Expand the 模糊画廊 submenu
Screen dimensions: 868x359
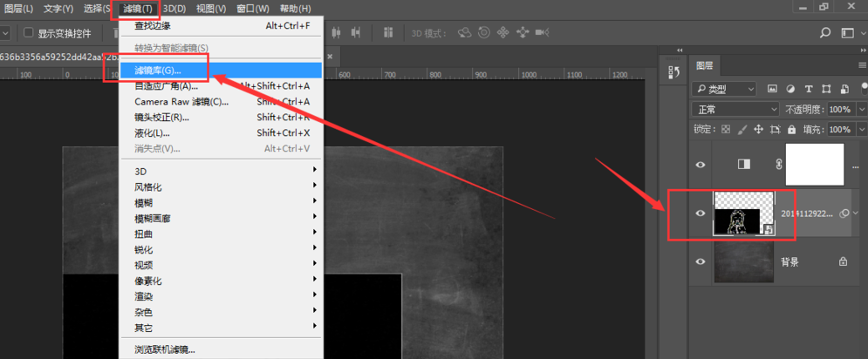click(x=222, y=219)
